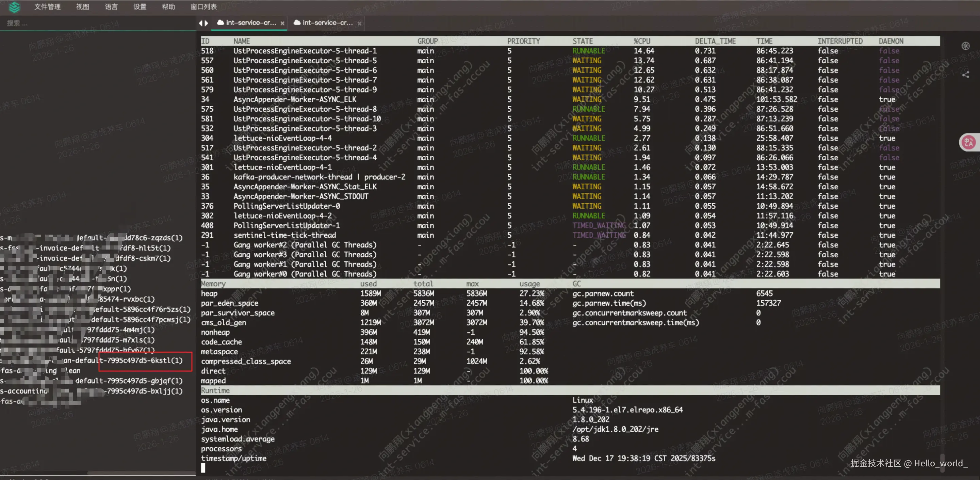Click the sidebar horizontal scrollbar at bottom
The width and height of the screenshot is (980, 480).
pyautogui.click(x=141, y=473)
